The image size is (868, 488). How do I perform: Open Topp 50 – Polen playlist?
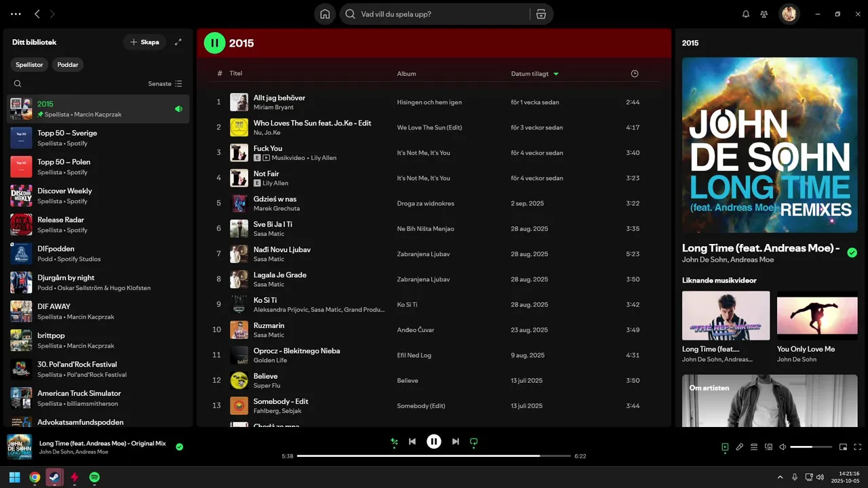[98, 167]
